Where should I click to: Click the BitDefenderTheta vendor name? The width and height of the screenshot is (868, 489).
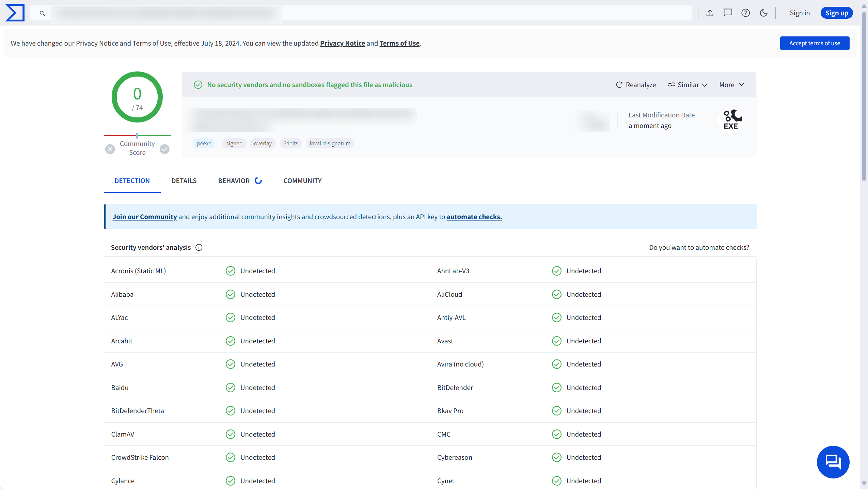pos(138,411)
